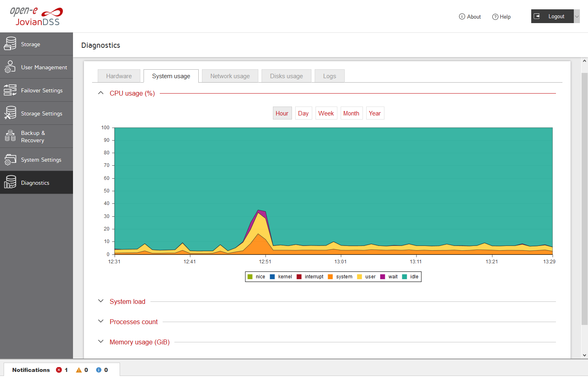Click the orange warning notification icon
This screenshot has height=378, width=588.
pos(79,370)
